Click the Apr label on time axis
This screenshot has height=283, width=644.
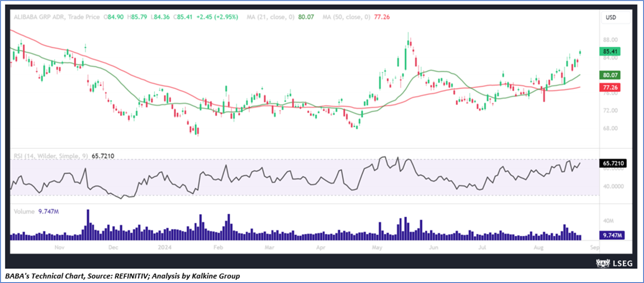point(321,247)
